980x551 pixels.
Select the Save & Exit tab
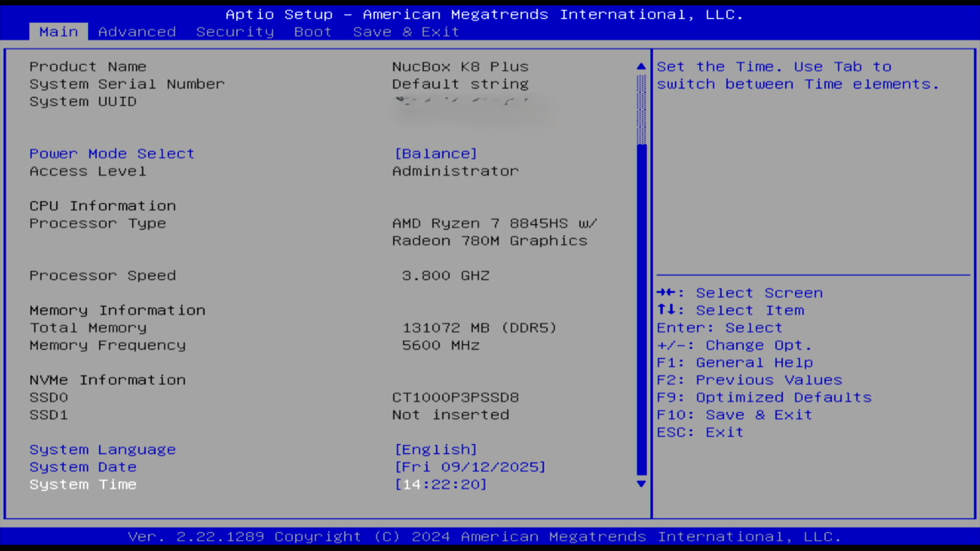(406, 32)
